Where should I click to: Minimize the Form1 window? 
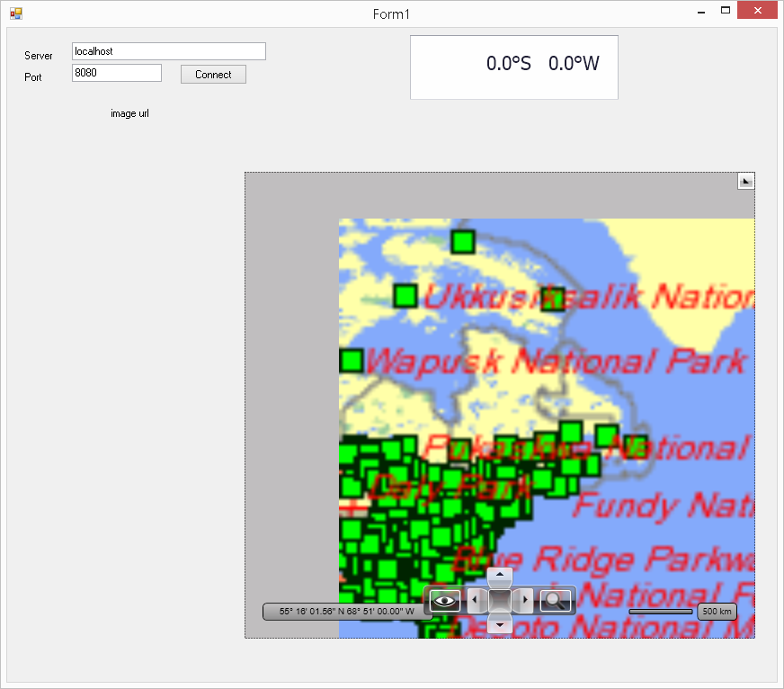tap(701, 11)
